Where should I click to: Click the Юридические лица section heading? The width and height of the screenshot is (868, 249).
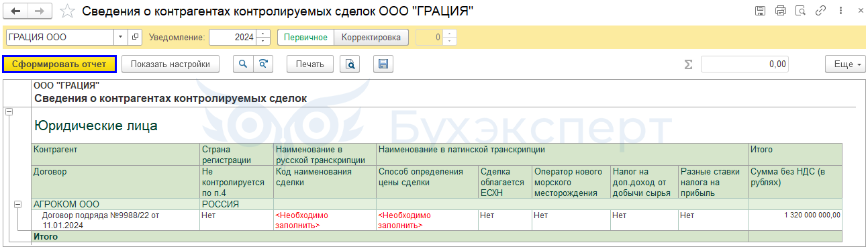96,126
